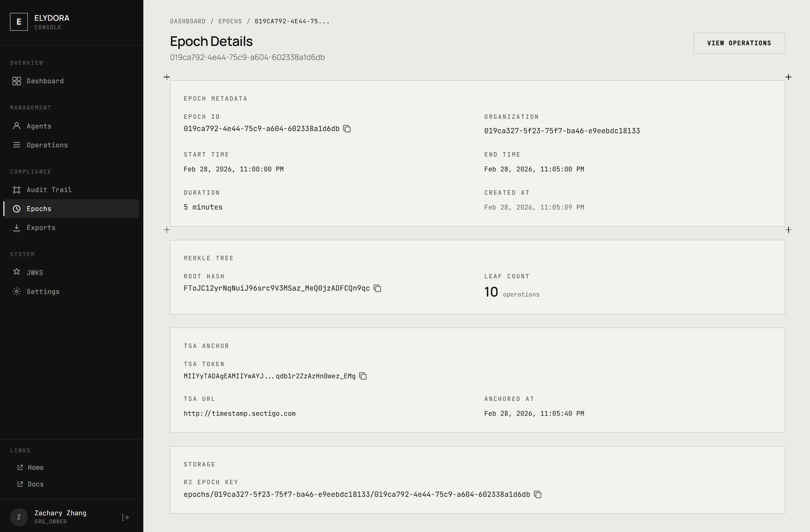
Task: Open the Agents management page
Action: point(39,126)
